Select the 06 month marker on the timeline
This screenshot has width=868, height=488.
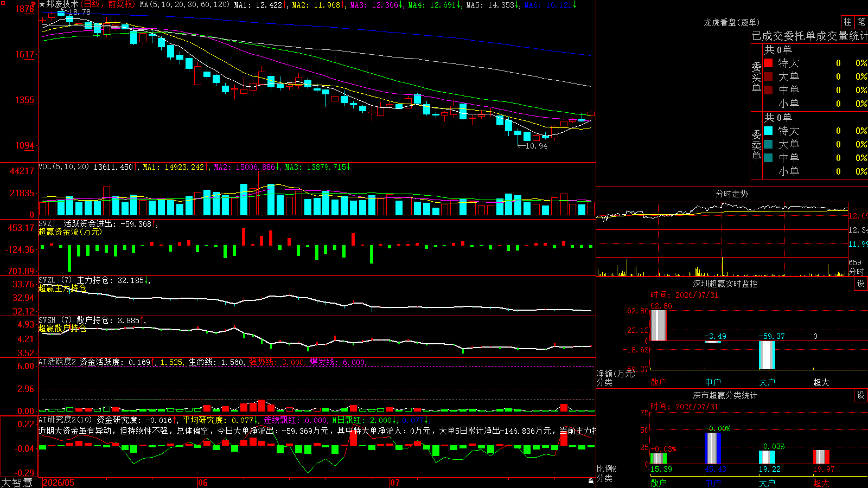tap(203, 483)
